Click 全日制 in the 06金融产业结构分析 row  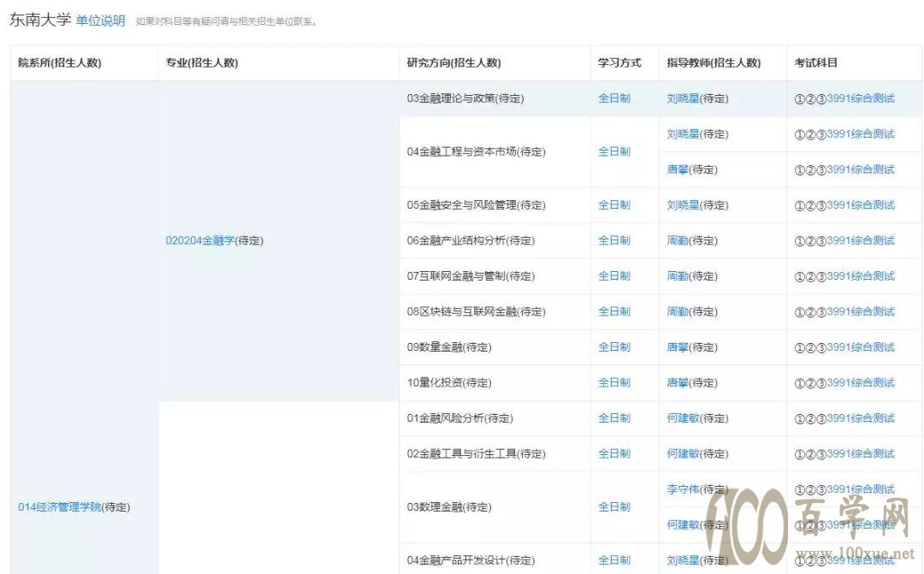614,240
